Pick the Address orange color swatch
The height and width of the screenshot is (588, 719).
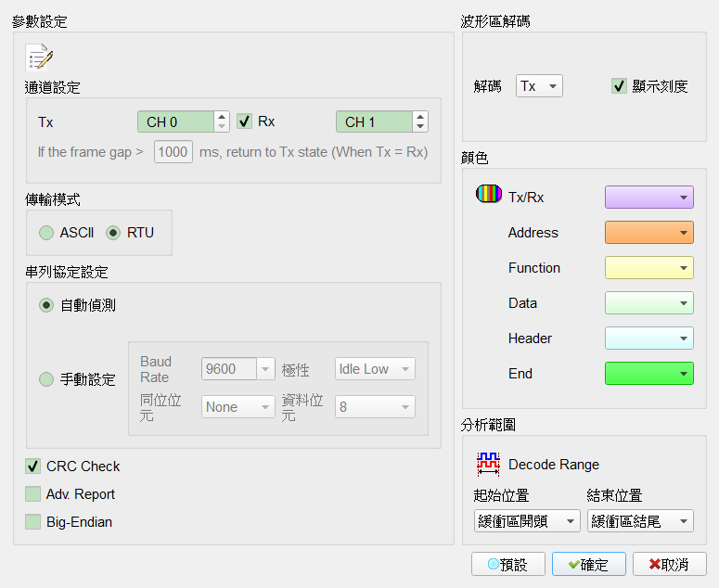click(649, 233)
